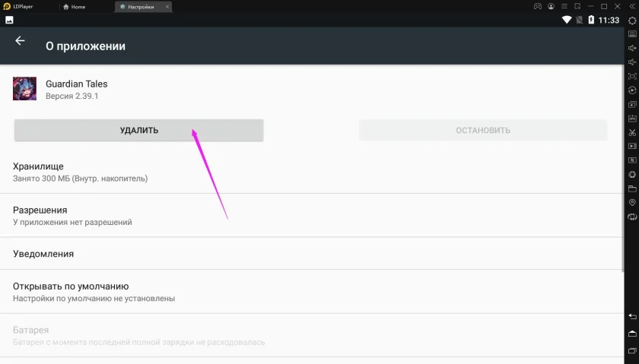This screenshot has width=639, height=364.
Task: Click the battery charging status icon
Action: pyautogui.click(x=591, y=20)
